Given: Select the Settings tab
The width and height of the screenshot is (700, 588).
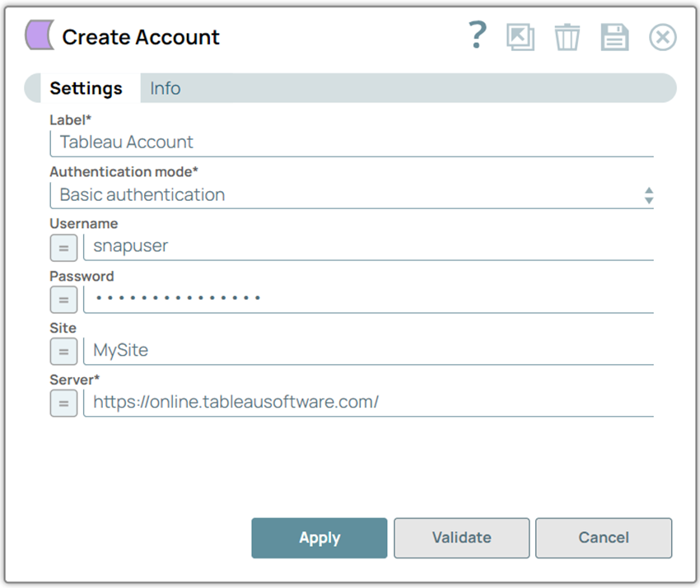Looking at the screenshot, I should coord(86,88).
